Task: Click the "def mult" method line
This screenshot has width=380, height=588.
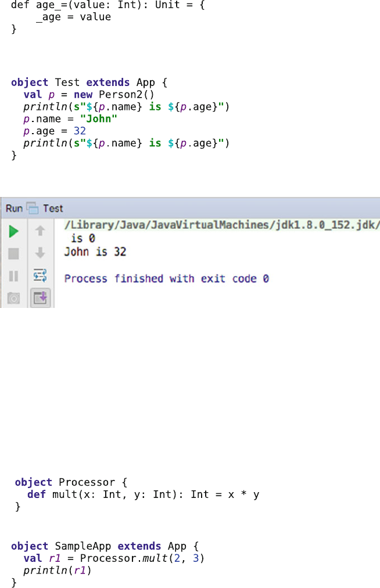Action: pos(144,494)
